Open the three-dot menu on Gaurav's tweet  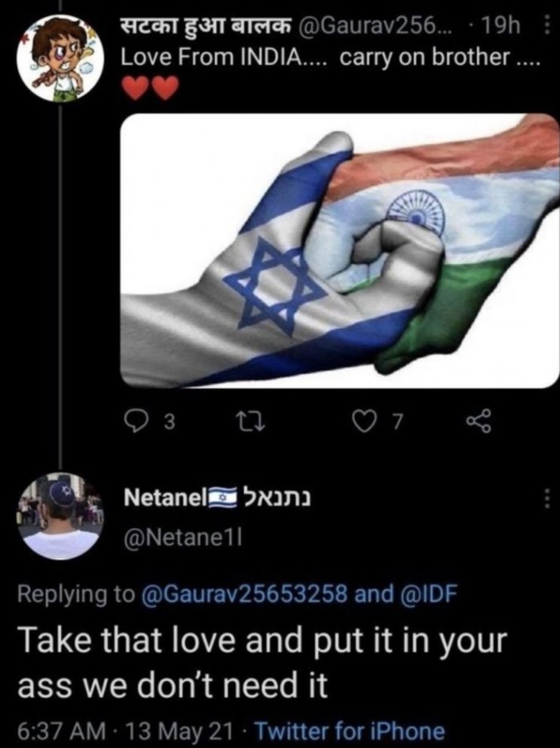pos(547,25)
